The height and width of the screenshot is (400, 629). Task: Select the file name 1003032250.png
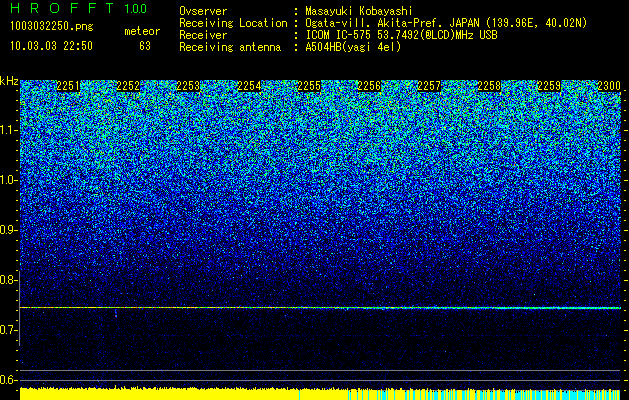(52, 26)
